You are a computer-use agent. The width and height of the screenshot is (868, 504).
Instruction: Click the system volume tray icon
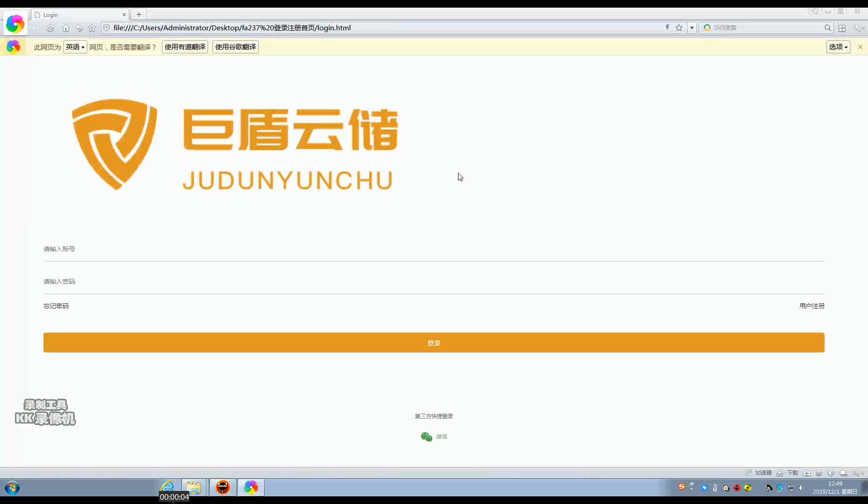(802, 488)
